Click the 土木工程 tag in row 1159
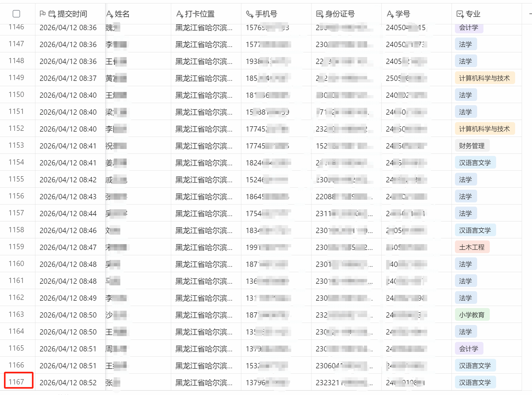 tap(472, 247)
